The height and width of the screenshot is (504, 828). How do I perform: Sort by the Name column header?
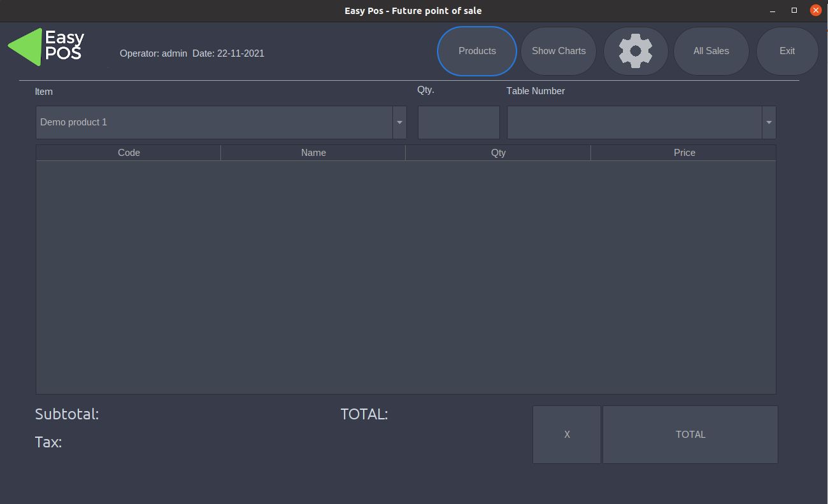click(313, 153)
